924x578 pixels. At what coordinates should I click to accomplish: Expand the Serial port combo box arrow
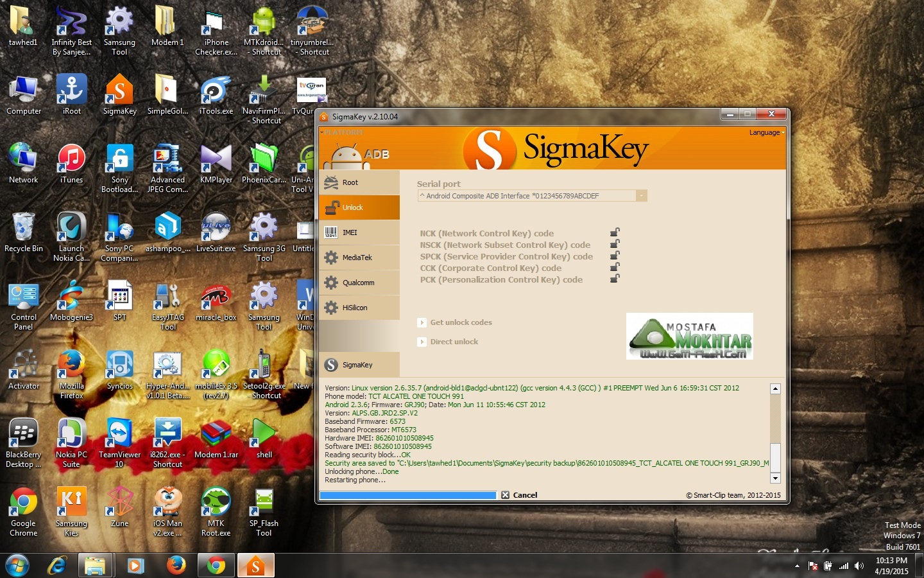click(641, 196)
